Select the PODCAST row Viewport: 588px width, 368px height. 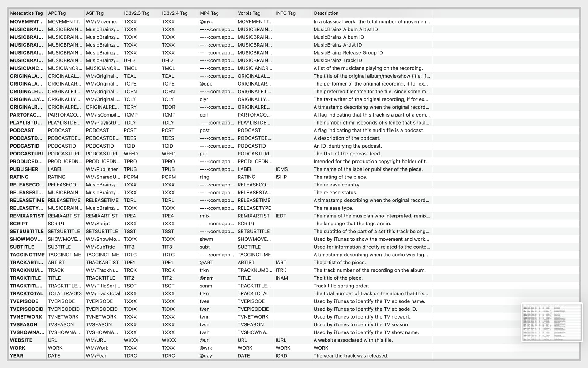22,130
